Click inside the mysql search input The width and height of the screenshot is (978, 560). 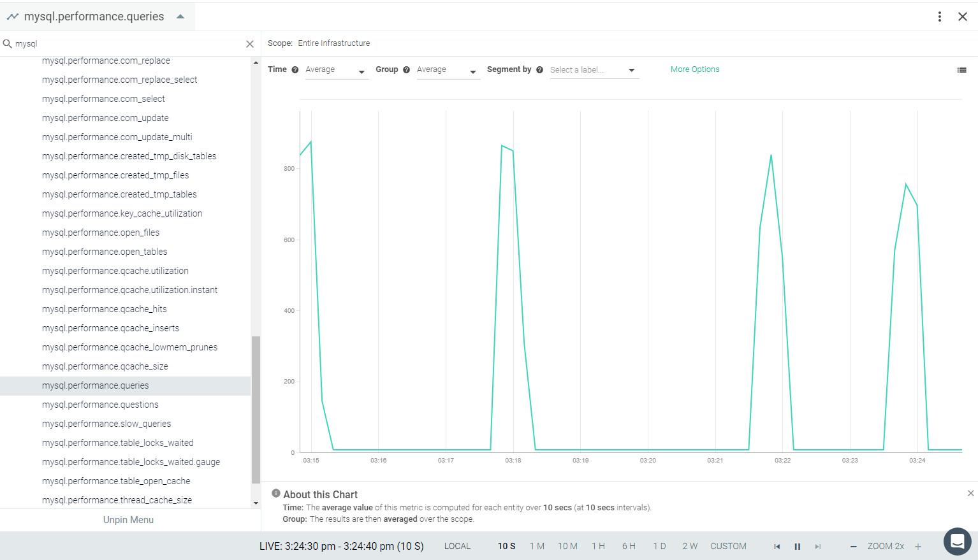coord(128,44)
